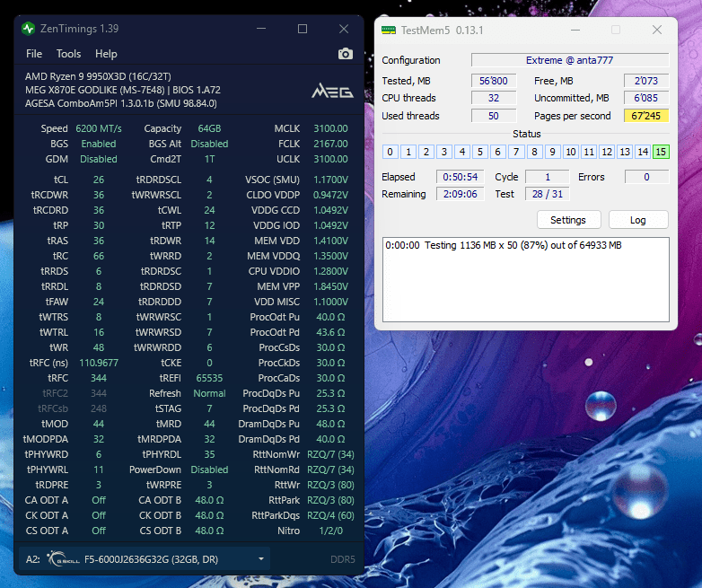Click the Refresh mode value Normal
702x588 pixels.
[x=209, y=393]
